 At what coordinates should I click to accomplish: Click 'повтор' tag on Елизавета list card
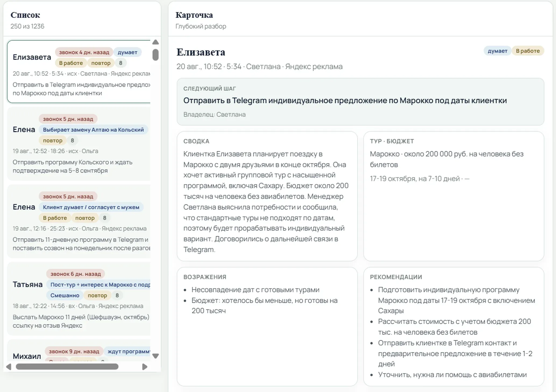click(101, 63)
